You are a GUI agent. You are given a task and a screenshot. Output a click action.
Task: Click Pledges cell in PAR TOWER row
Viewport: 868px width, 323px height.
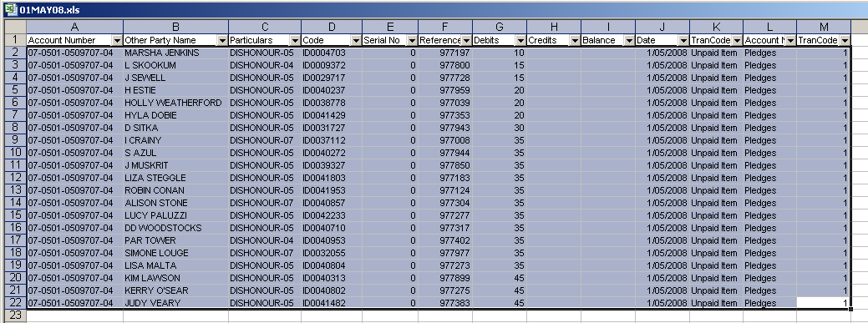(770, 240)
